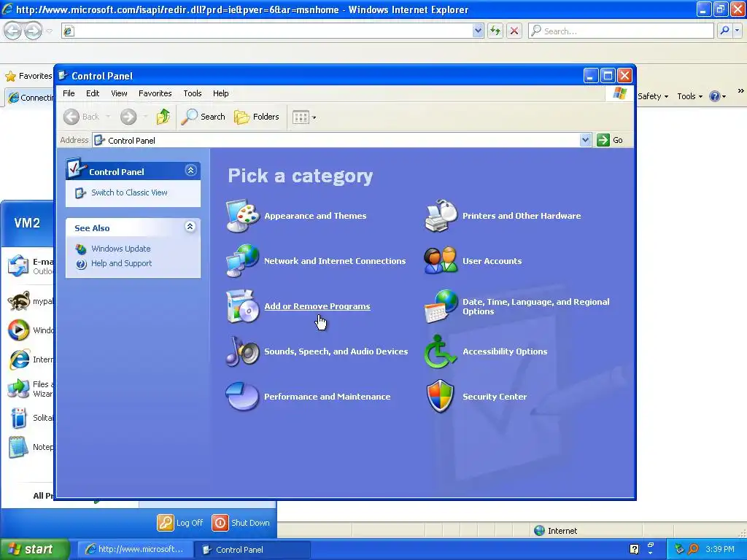Screen dimensions: 747x560
Task: Expand search provider dropdown arrow in IE
Action: (737, 31)
